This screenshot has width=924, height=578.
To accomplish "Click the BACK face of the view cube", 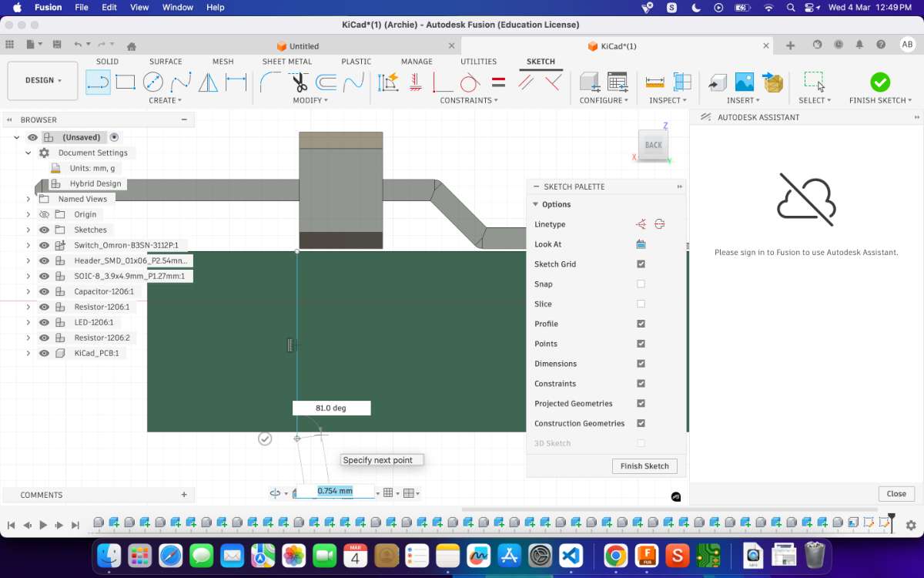I will [653, 145].
